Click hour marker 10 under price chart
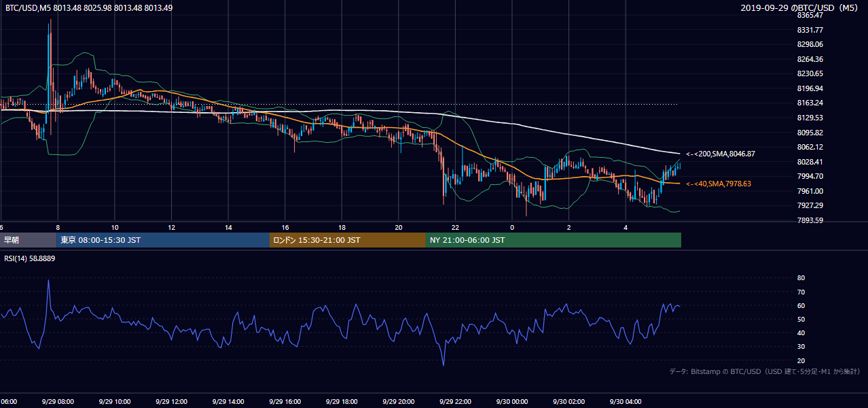This screenshot has width=868, height=408. coord(115,227)
